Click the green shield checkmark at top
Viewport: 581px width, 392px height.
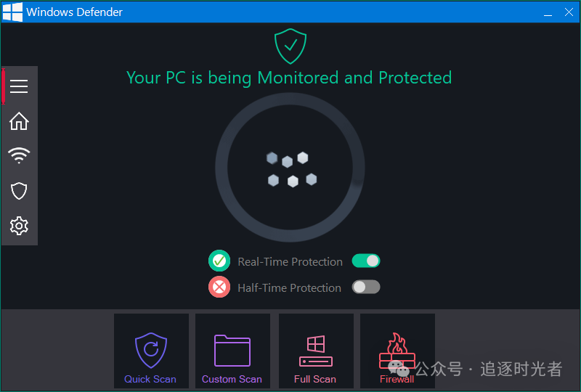pos(290,46)
